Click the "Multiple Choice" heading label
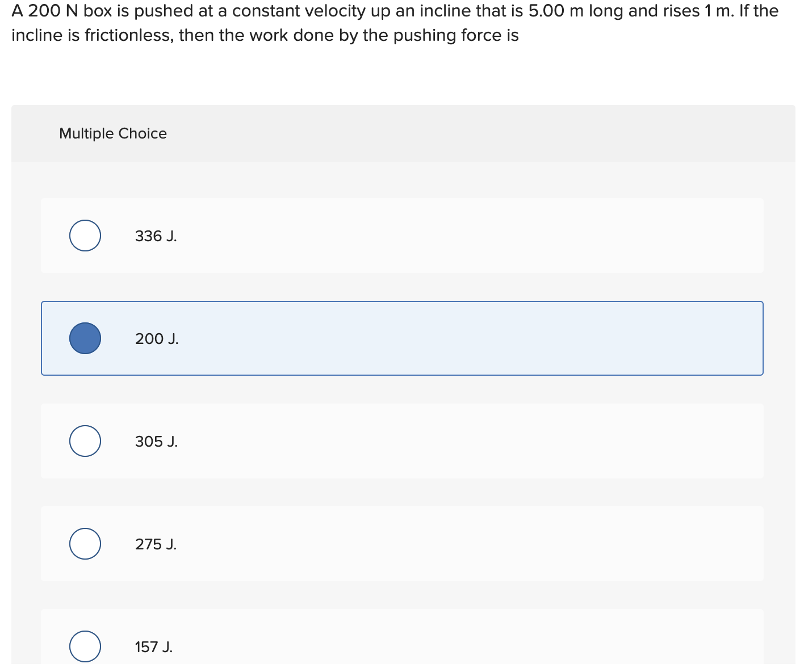 click(113, 133)
